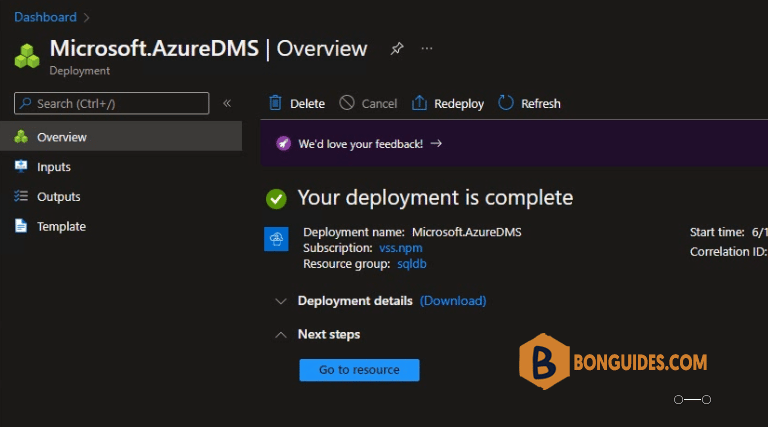The height and width of the screenshot is (427, 768).
Task: Click the Deployment name Microsoft.AzureDMS value
Action: point(466,232)
